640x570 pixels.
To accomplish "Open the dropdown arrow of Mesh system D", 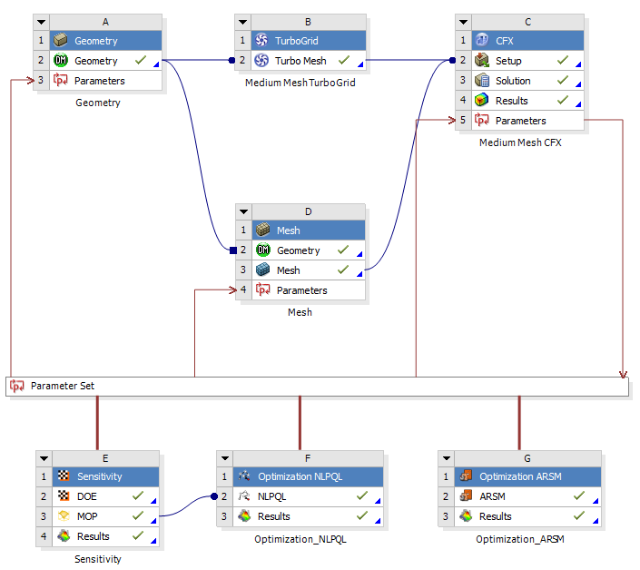I will [x=243, y=211].
